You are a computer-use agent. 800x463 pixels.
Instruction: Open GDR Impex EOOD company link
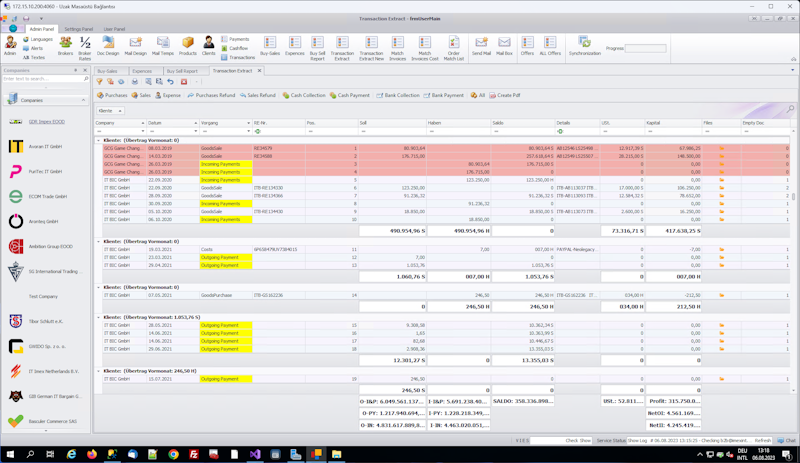click(46, 122)
